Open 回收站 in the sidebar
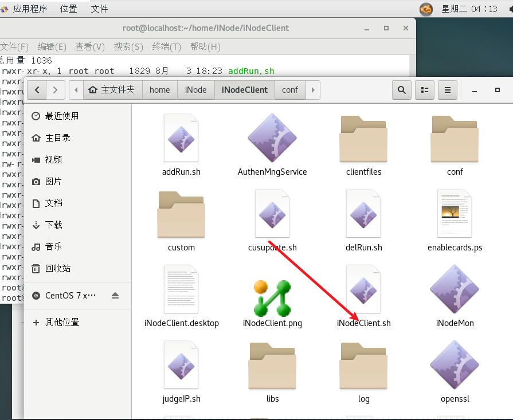This screenshot has height=420, width=513. [x=77, y=269]
